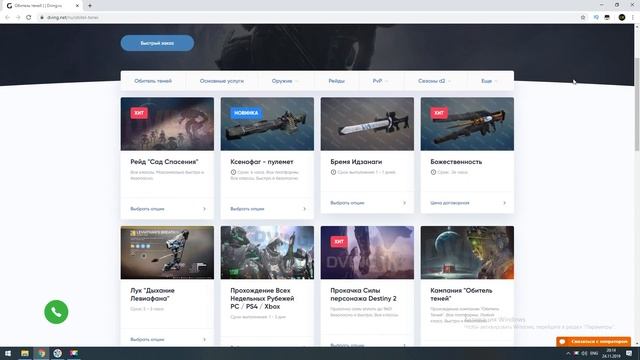Click the arrow on Лук "Дыхание Левиафана" card
The image size is (640, 360).
(x=204, y=340)
